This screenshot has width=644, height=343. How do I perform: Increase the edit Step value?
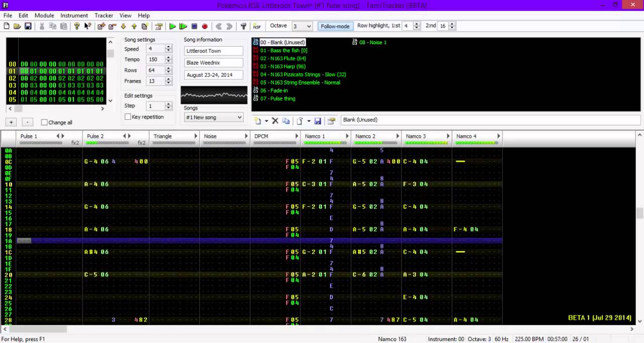click(x=169, y=104)
